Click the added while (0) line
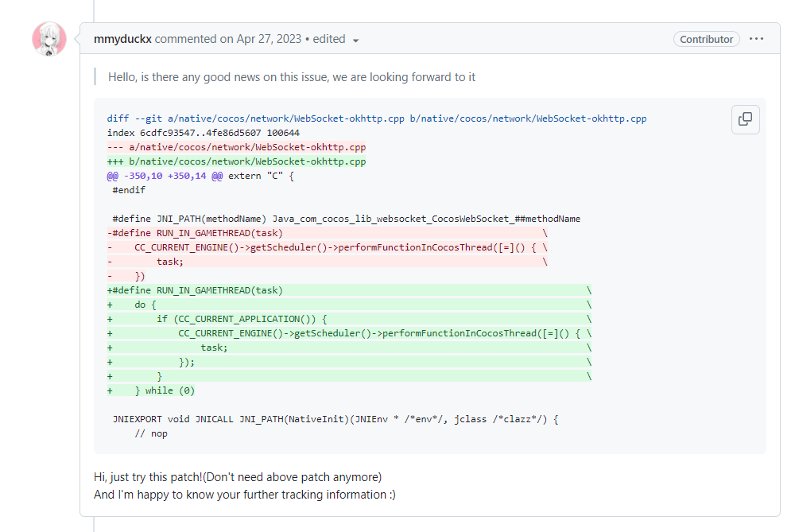795x532 pixels. (165, 390)
